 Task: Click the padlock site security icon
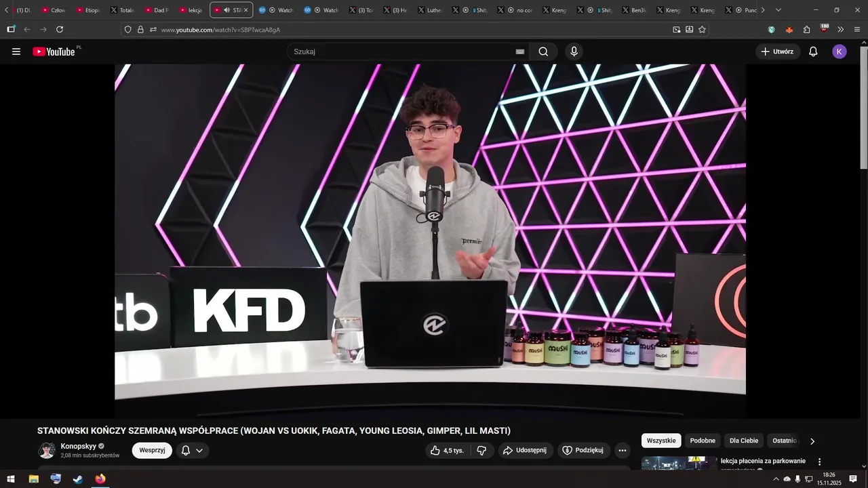point(140,29)
